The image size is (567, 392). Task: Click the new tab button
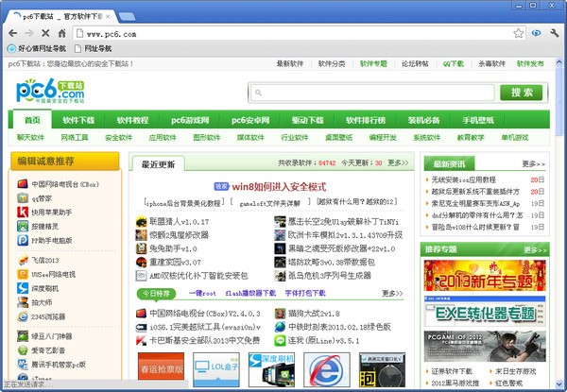tap(127, 16)
